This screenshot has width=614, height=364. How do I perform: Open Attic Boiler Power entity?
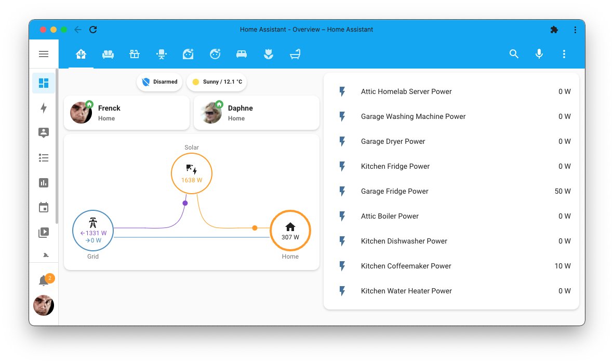point(451,216)
